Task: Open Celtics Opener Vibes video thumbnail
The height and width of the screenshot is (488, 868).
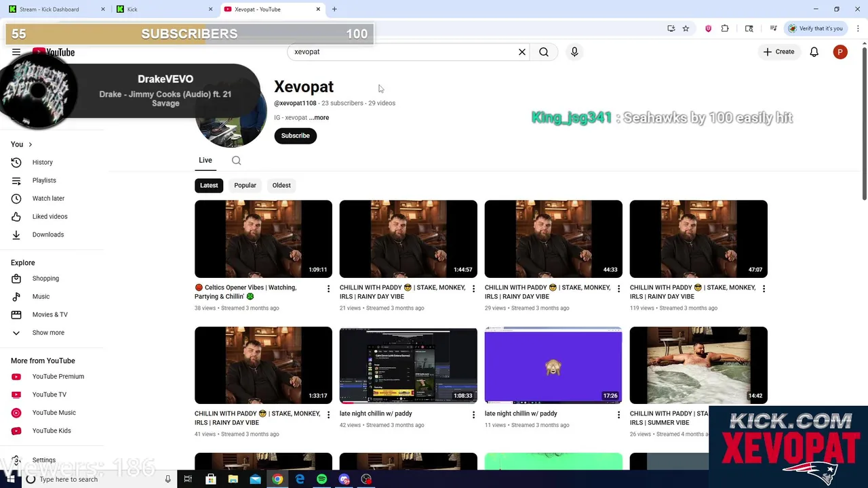Action: tap(263, 239)
